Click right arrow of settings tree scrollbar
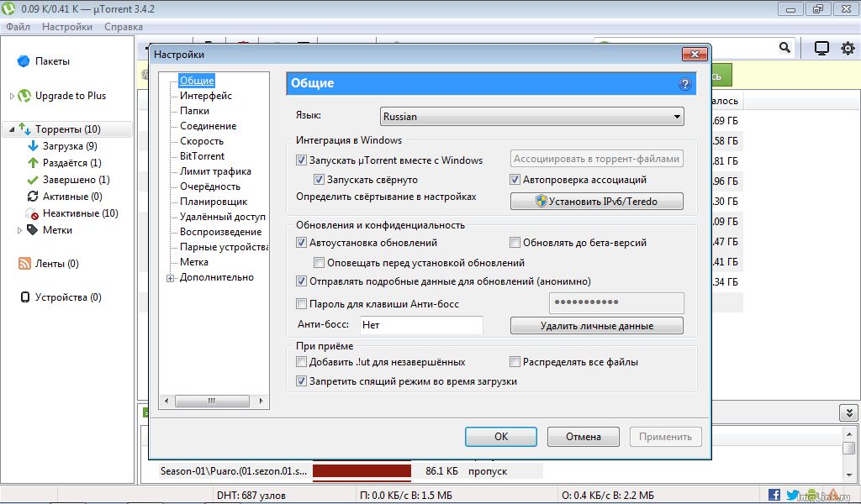The height and width of the screenshot is (504, 861). [x=261, y=401]
